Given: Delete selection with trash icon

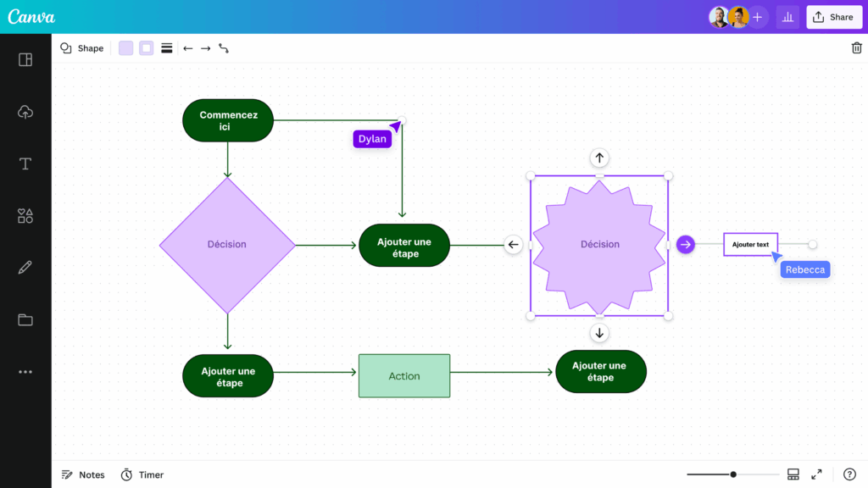Looking at the screenshot, I should pos(856,48).
